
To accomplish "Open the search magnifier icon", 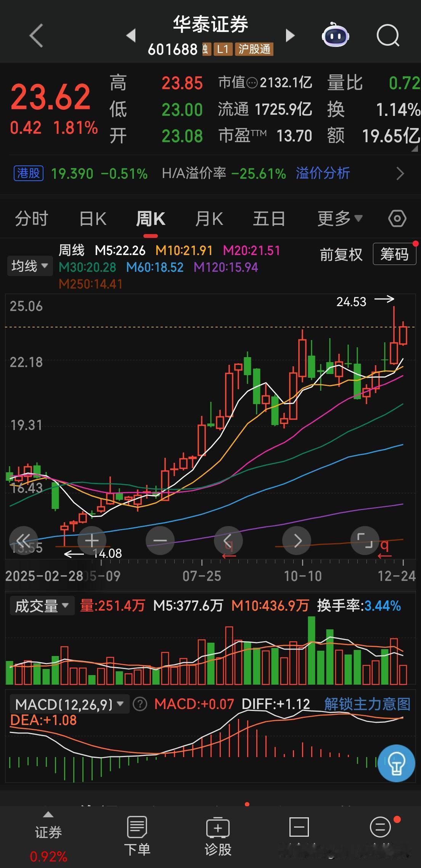I will pos(388,35).
